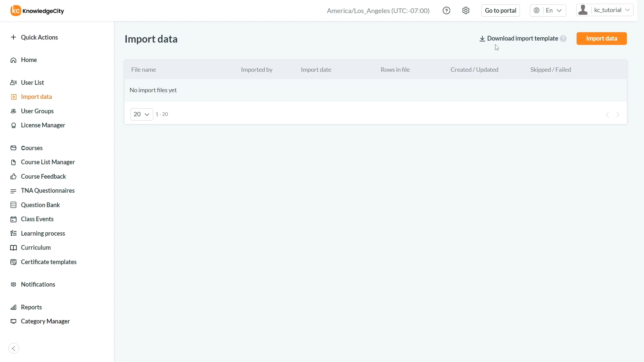Viewport: 644px width, 362px height.
Task: Open the rows-per-page 20 dropdown
Action: pos(142,114)
